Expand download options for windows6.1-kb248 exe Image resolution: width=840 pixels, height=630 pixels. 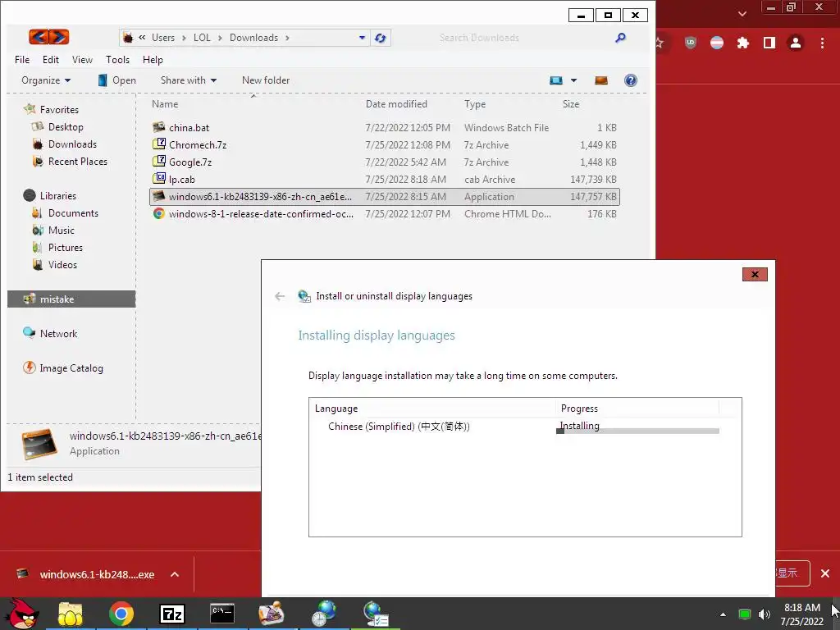coord(175,574)
